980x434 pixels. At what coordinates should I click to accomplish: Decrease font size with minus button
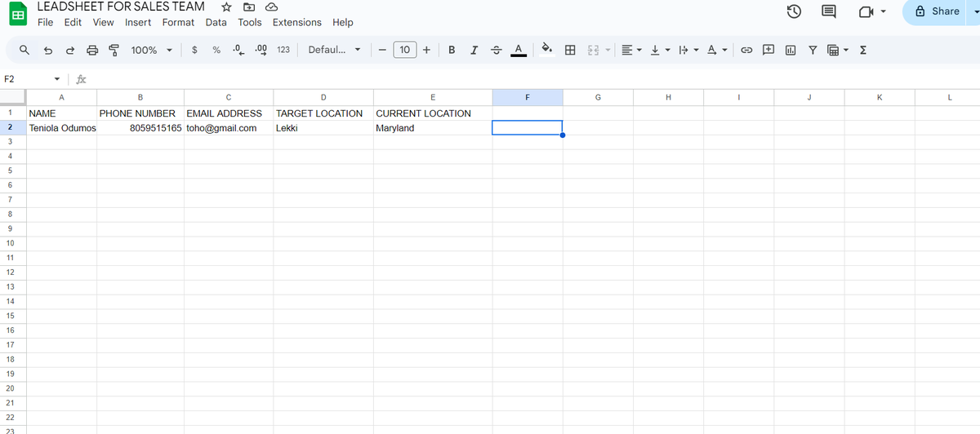click(382, 50)
